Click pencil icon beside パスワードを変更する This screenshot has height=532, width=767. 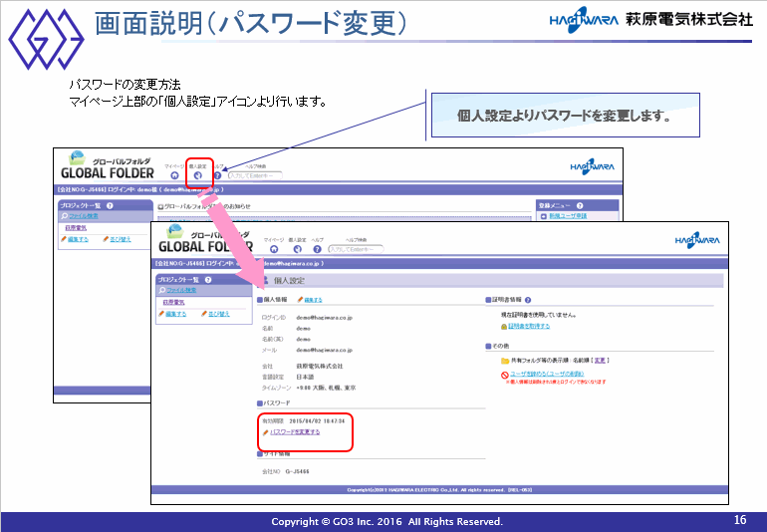[x=266, y=432]
